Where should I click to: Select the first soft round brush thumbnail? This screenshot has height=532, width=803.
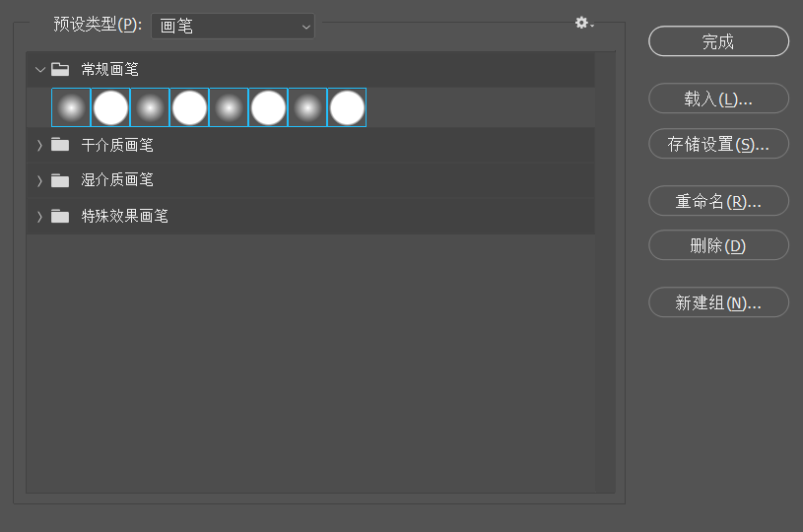tap(71, 107)
